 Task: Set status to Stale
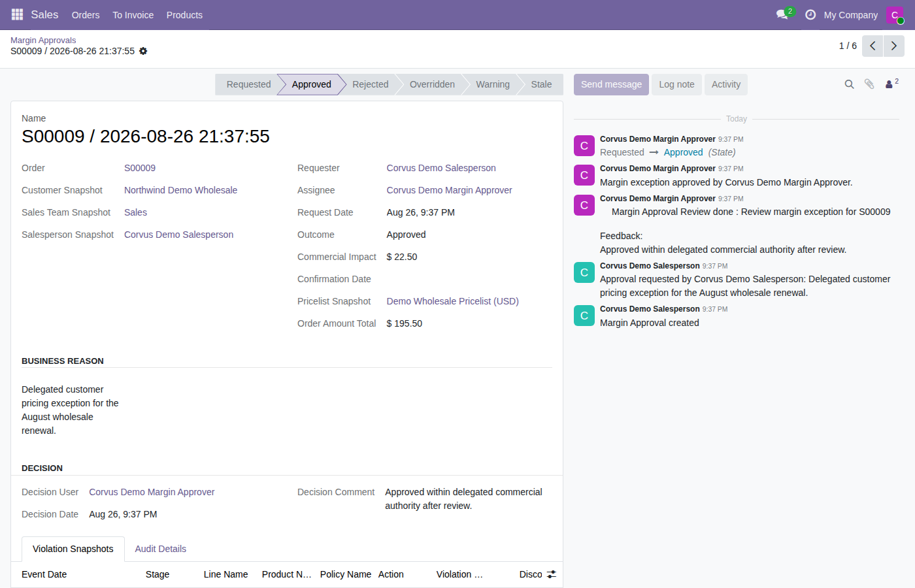541,84
